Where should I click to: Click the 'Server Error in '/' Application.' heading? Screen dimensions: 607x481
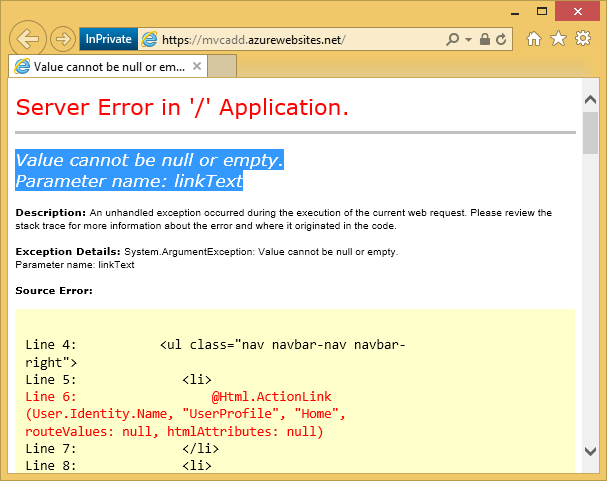point(182,107)
